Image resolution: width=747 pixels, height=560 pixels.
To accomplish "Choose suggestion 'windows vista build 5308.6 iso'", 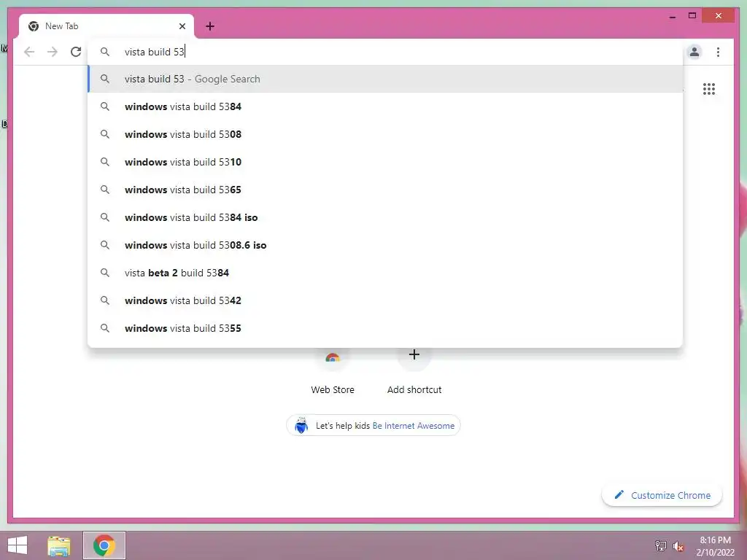I will (385, 245).
